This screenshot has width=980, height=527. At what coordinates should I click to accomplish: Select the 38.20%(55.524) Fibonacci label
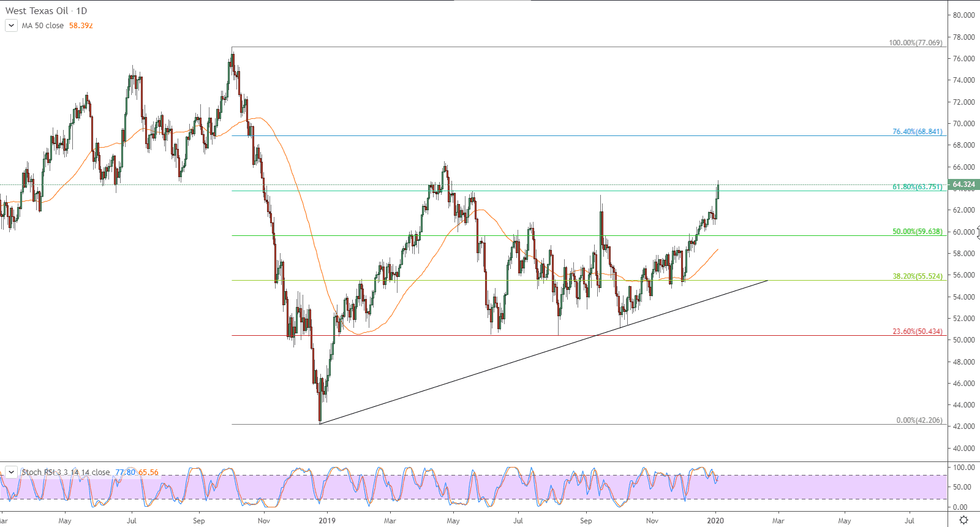click(x=918, y=276)
